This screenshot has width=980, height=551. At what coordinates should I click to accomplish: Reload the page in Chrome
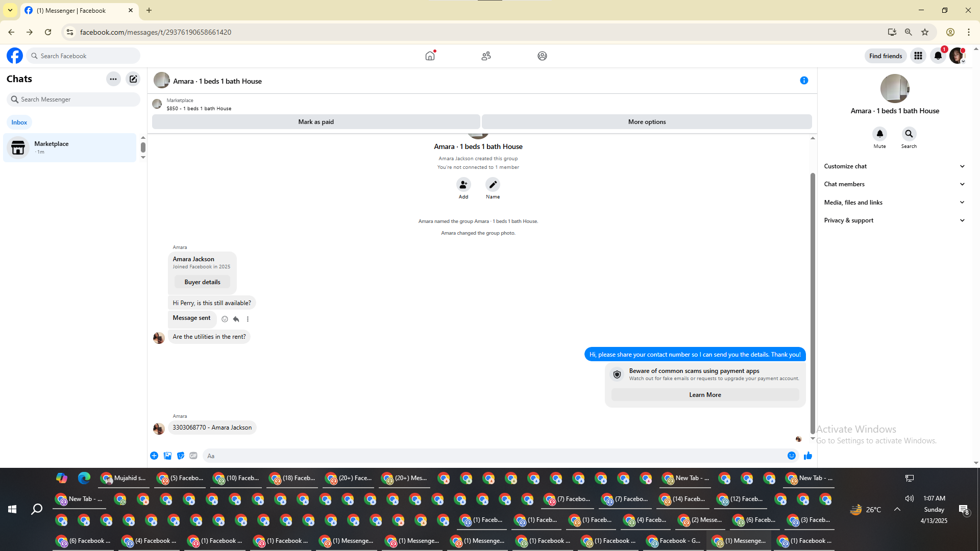click(48, 32)
